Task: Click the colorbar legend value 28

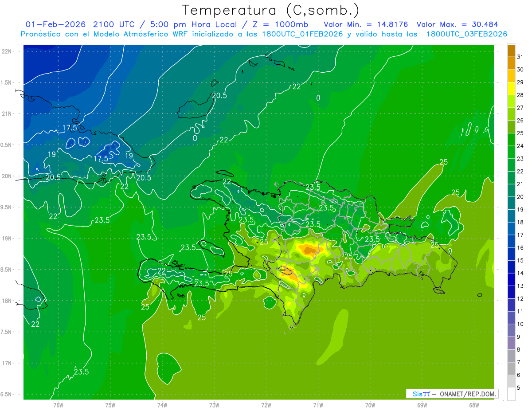Action: pos(520,95)
